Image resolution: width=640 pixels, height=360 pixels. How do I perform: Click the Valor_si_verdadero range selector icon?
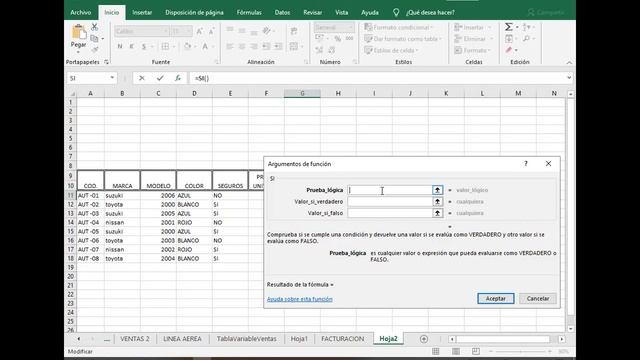pos(437,201)
